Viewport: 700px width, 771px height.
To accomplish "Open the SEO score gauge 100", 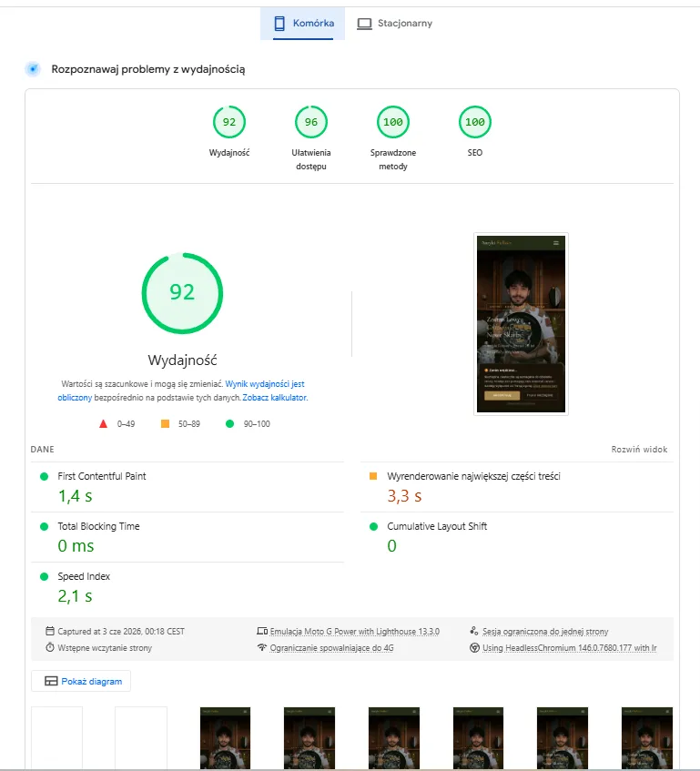I will click(475, 122).
